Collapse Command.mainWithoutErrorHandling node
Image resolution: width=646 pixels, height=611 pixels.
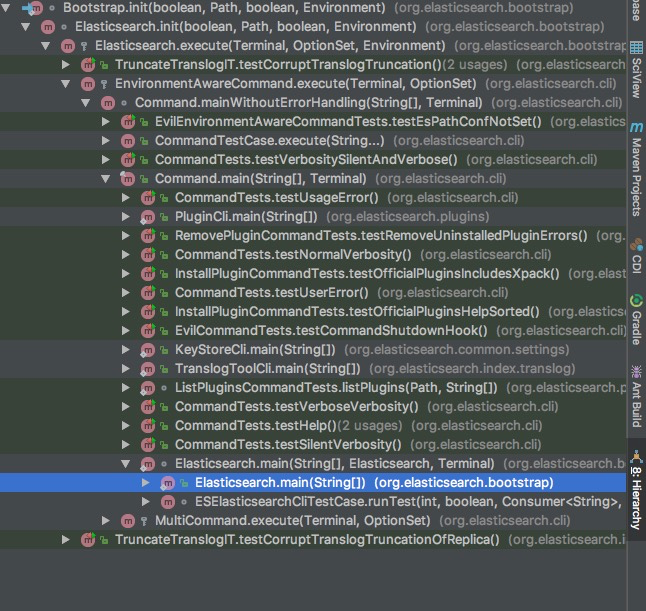coord(85,103)
